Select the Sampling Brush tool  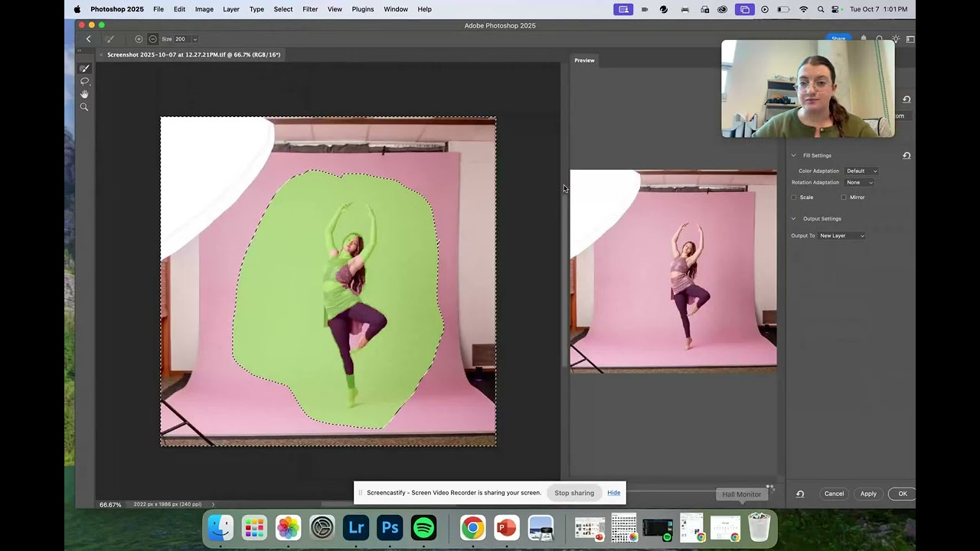click(x=84, y=68)
